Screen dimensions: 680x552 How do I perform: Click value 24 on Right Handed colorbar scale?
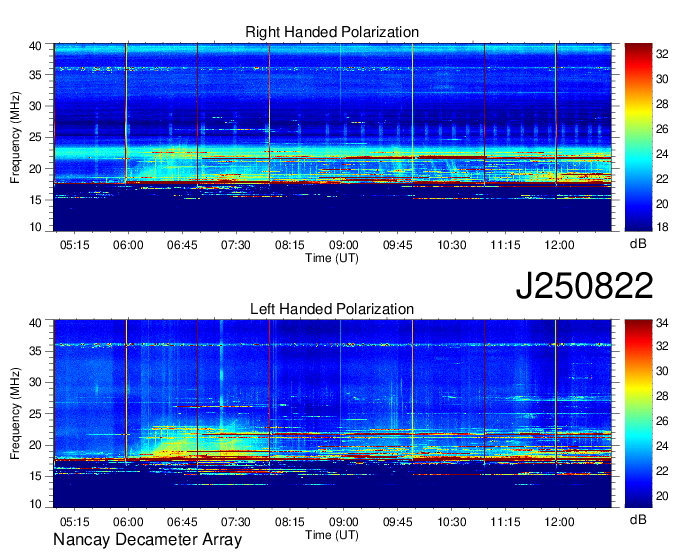[662, 154]
